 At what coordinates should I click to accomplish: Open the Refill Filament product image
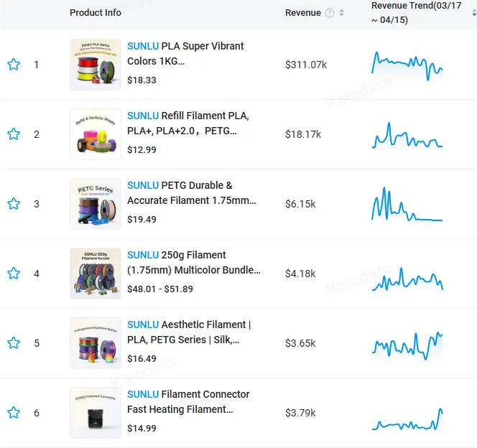pyautogui.click(x=96, y=134)
